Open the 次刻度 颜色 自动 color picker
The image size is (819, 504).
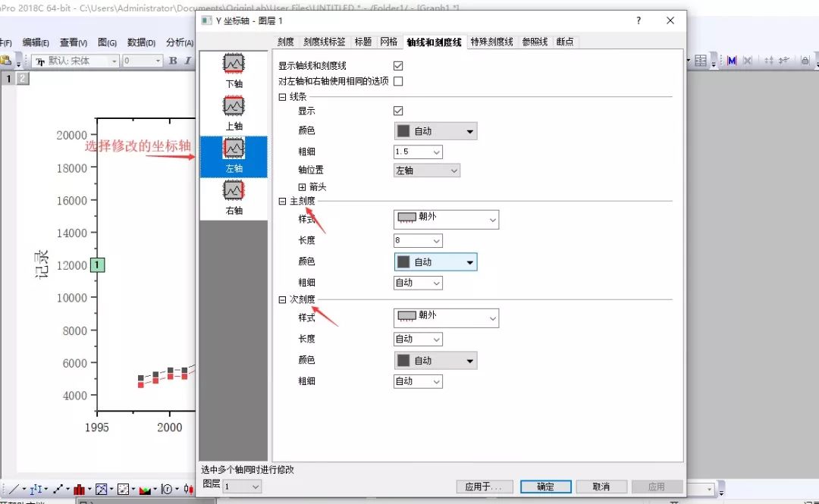coord(435,361)
